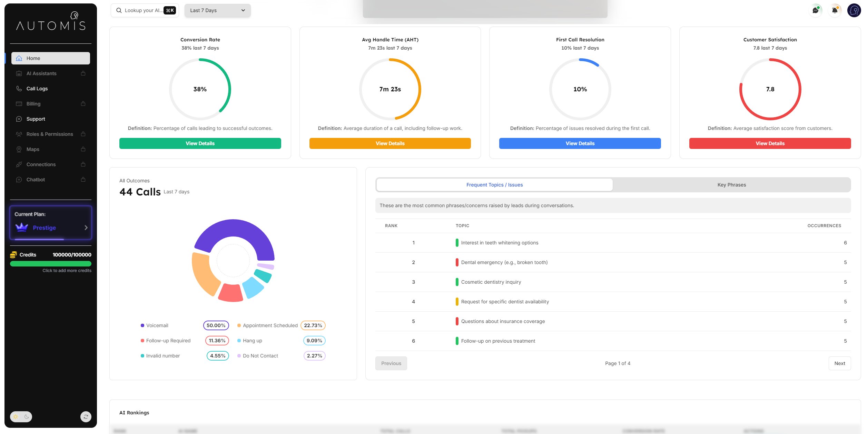The width and height of the screenshot is (868, 434).
Task: Click the lock icon beside AI Assistants
Action: (x=83, y=73)
